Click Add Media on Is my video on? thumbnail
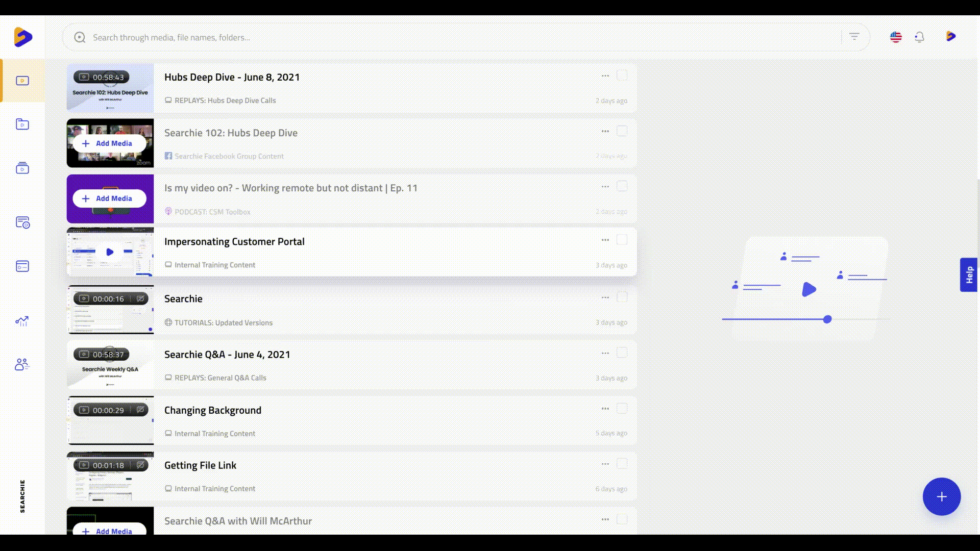This screenshot has height=551, width=980. click(109, 198)
